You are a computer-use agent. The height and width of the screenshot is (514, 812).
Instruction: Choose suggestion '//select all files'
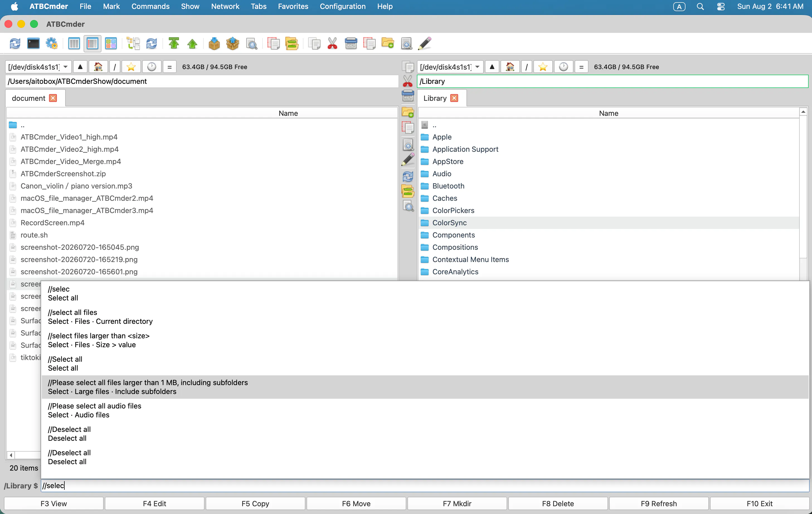click(425, 317)
